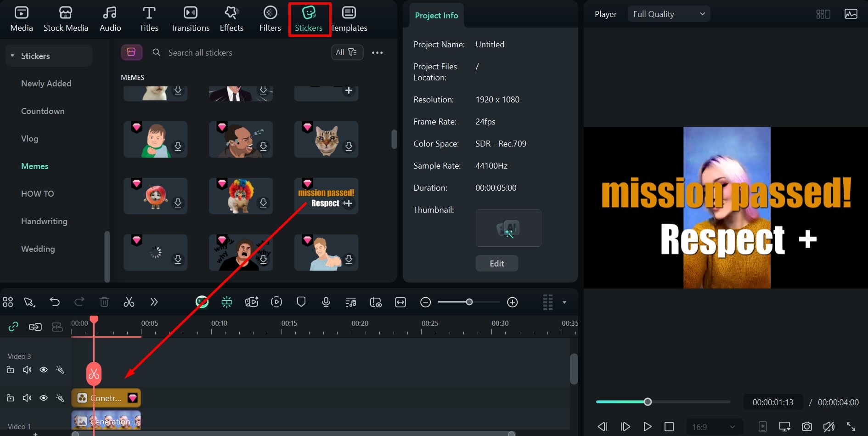Switch to the Audio tab
The image size is (868, 436).
[110, 19]
